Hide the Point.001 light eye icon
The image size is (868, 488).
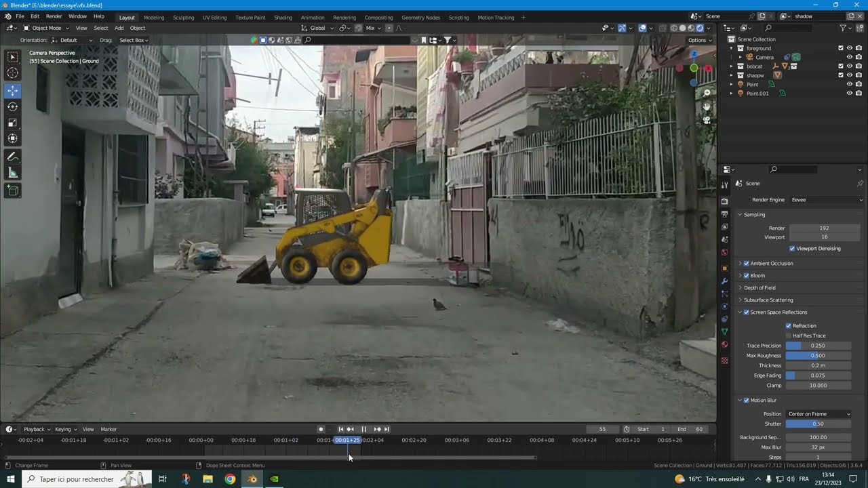(849, 94)
